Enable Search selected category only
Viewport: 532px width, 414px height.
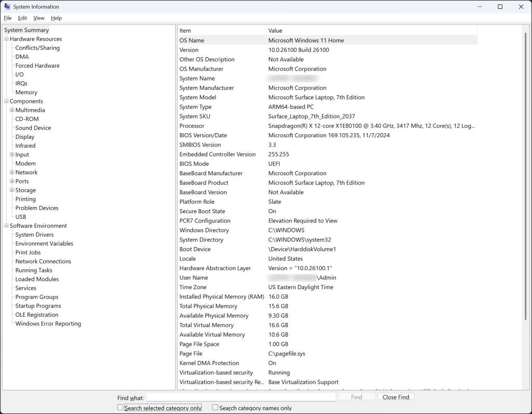120,407
